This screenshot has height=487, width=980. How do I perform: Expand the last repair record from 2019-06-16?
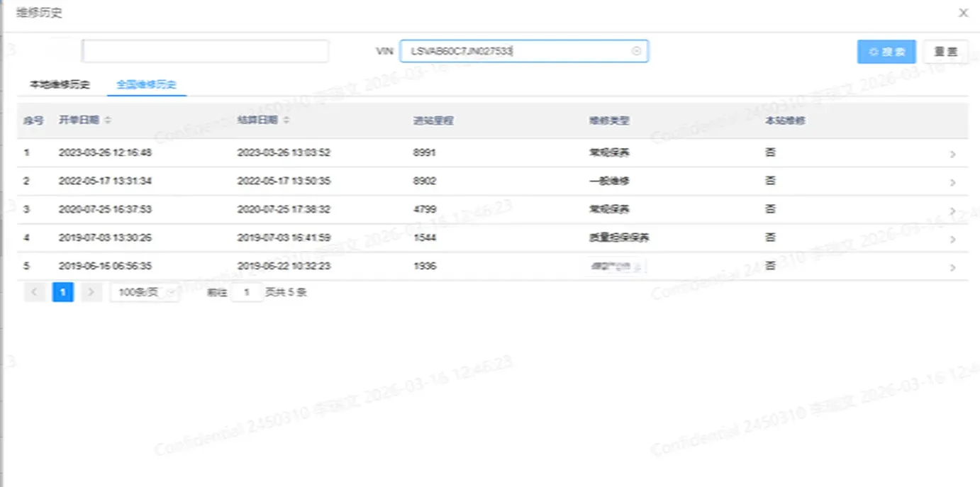953,267
